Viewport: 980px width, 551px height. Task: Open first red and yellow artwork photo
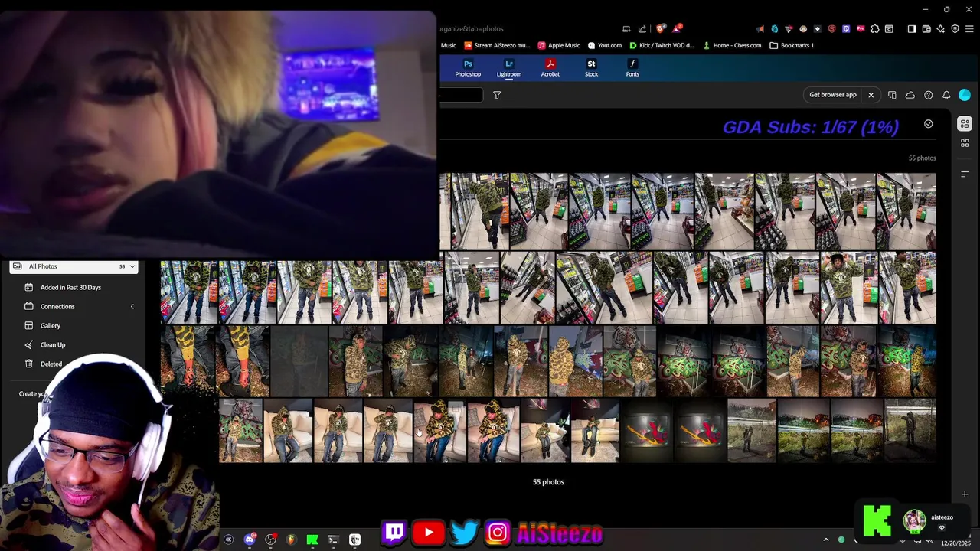(x=646, y=431)
